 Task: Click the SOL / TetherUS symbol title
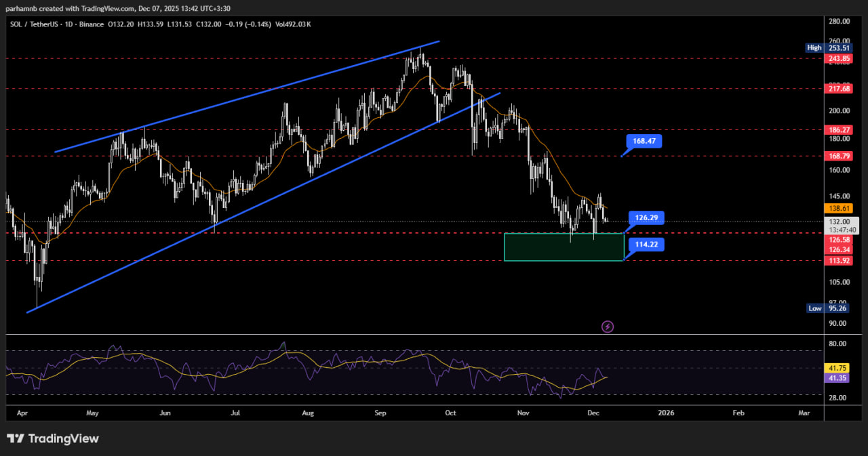click(37, 24)
